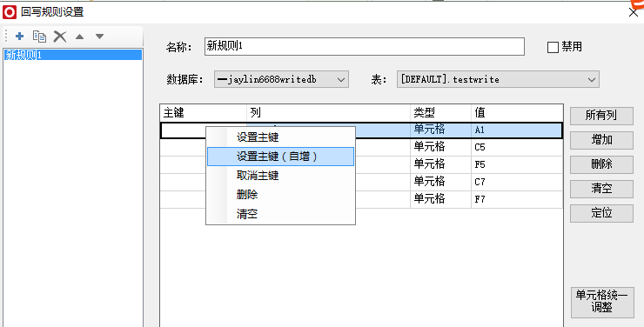The width and height of the screenshot is (644, 327).
Task: Click the application logo icon in title bar
Action: (10, 12)
